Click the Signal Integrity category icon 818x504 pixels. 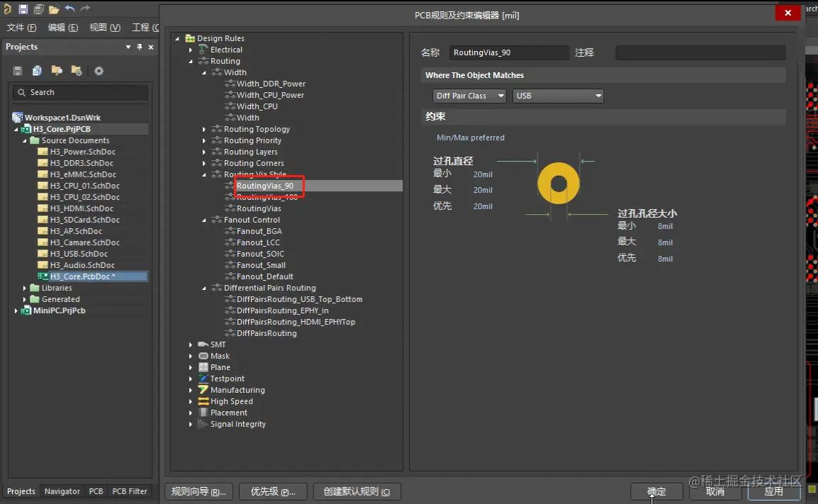pos(203,424)
